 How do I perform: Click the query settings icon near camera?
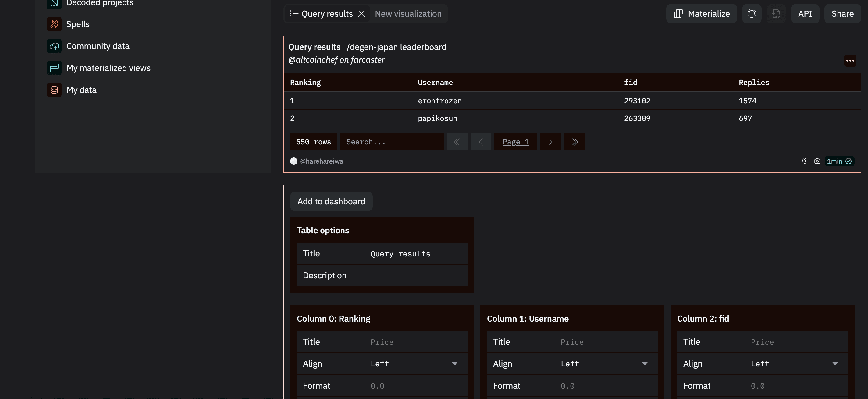[804, 161]
